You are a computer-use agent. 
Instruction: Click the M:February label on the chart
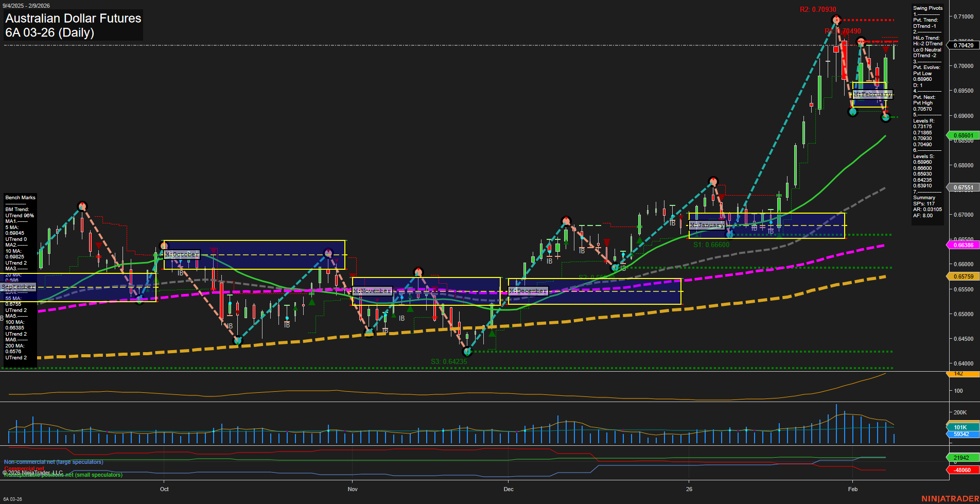(872, 94)
